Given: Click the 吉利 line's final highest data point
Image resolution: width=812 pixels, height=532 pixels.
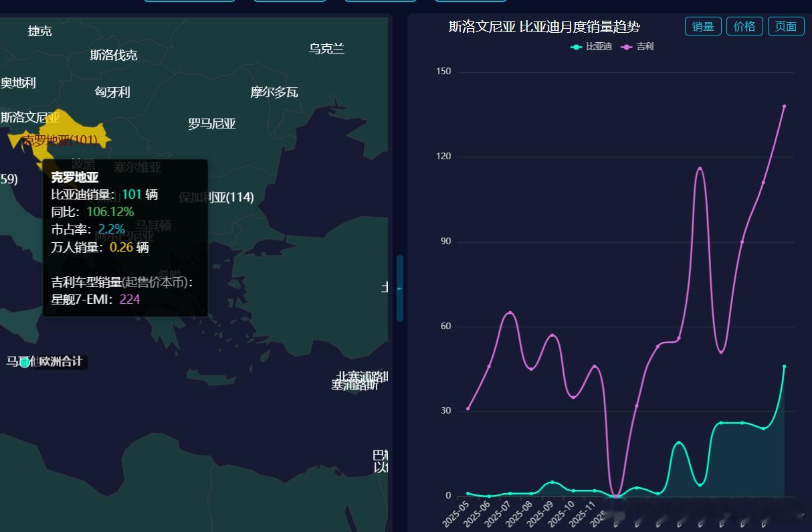Looking at the screenshot, I should click(x=784, y=106).
